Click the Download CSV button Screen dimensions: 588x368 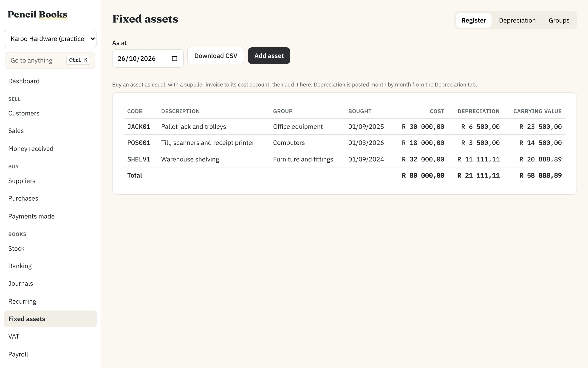216,56
